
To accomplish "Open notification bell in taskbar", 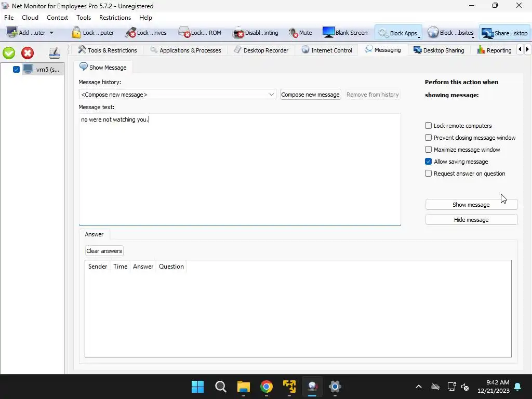I will coord(518,387).
